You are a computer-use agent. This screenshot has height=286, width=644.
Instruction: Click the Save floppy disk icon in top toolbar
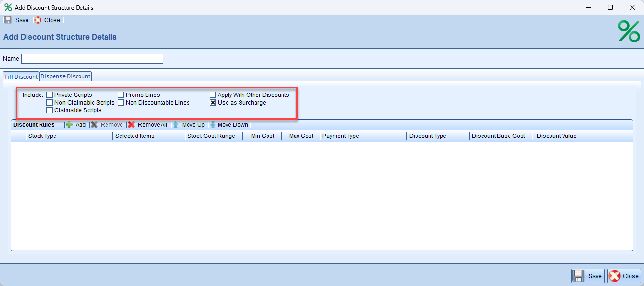point(8,20)
